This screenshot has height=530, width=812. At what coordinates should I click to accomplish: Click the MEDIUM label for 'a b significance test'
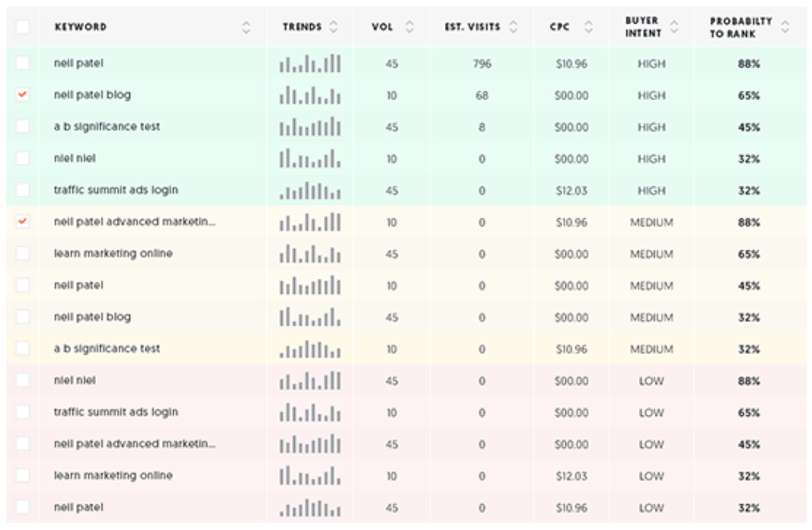(x=651, y=349)
